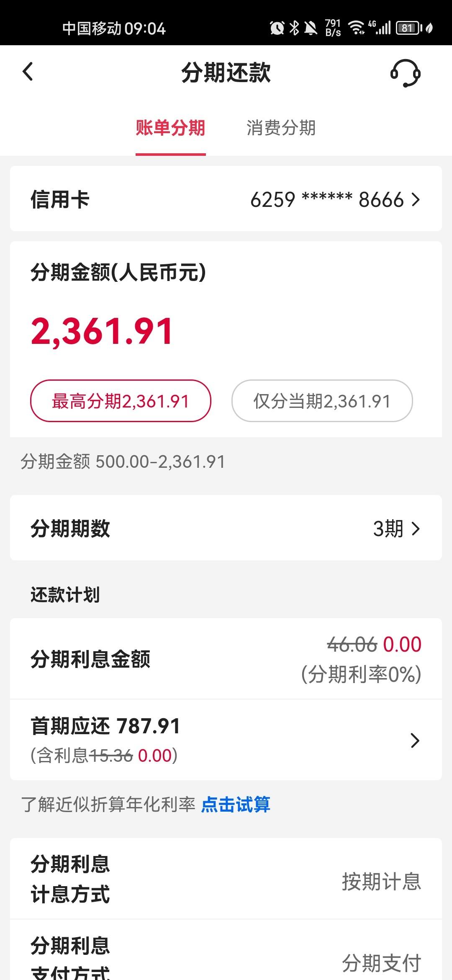The width and height of the screenshot is (452, 980).
Task: Switch to 账单分期 tab
Action: (x=170, y=128)
